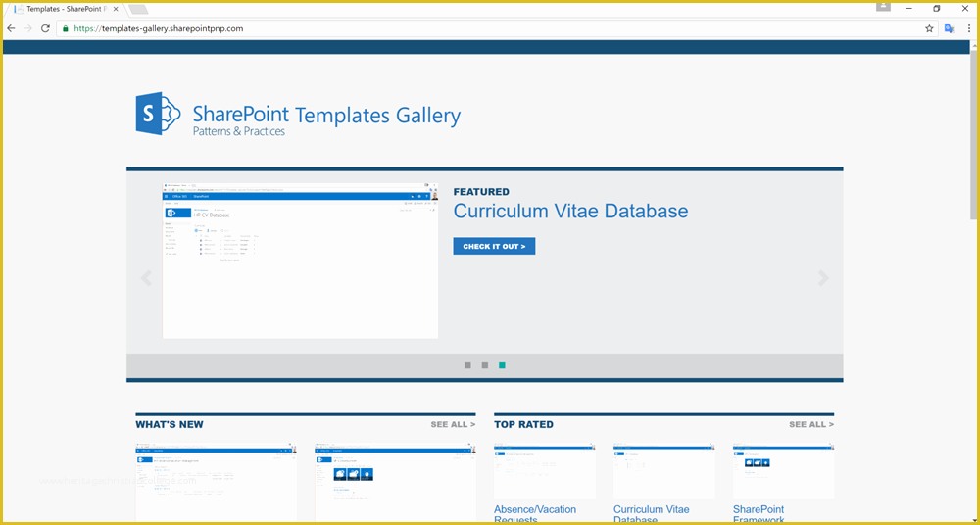
Task: Open the Curriculum Vitae Database featured title
Action: (570, 211)
